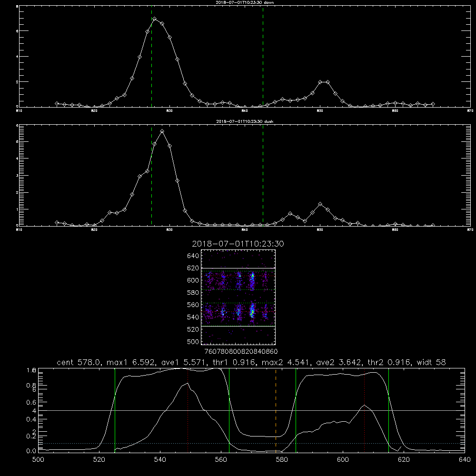
Task: Click the '2018-07-01T10:23:30 dusk' plot title
Action: (x=245, y=121)
